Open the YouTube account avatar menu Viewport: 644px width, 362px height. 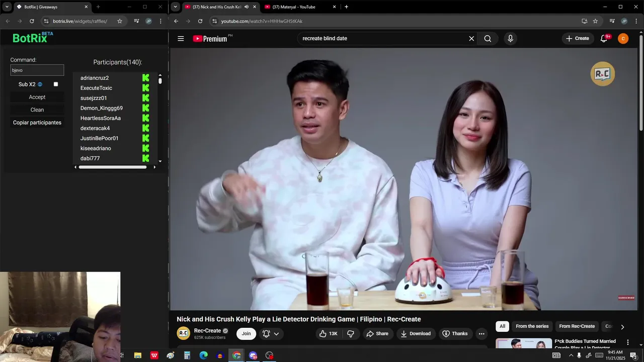(623, 38)
